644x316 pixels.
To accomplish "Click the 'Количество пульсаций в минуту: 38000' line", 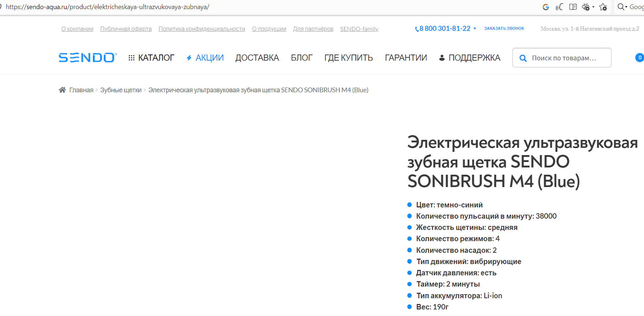I will 486,216.
